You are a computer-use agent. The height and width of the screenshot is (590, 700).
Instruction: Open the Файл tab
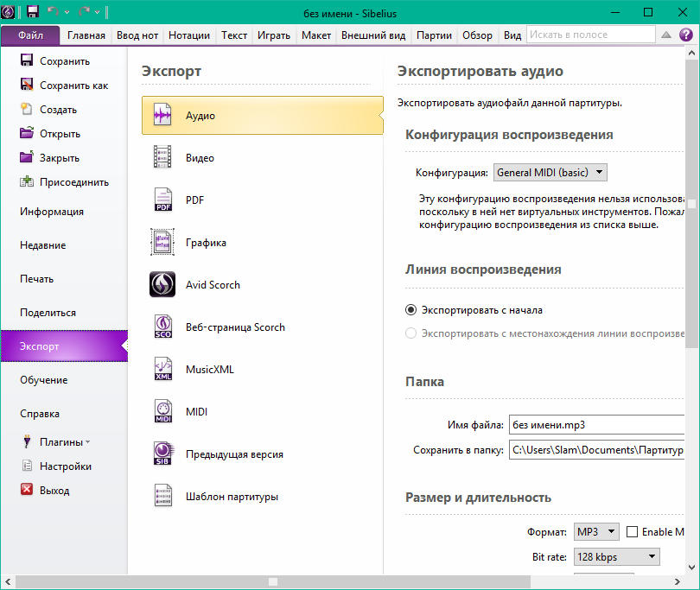30,35
